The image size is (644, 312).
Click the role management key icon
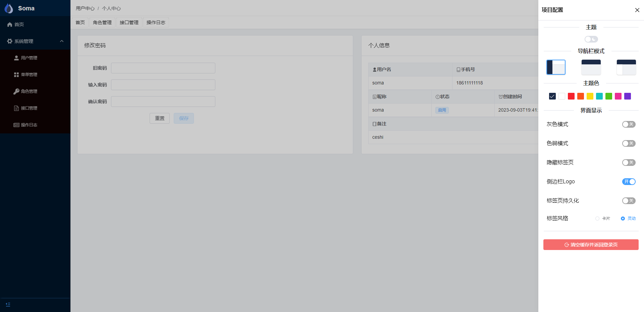[16, 91]
